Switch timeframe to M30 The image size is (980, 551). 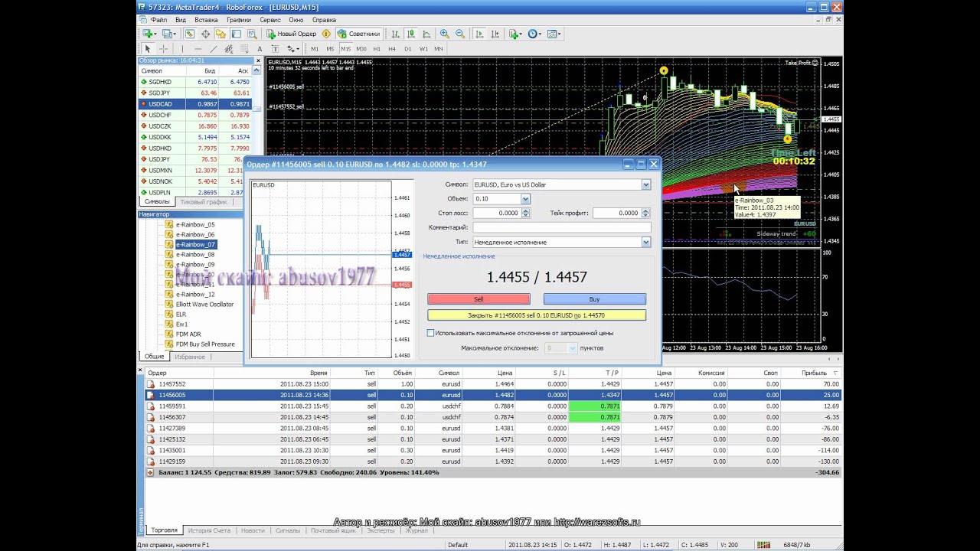361,49
